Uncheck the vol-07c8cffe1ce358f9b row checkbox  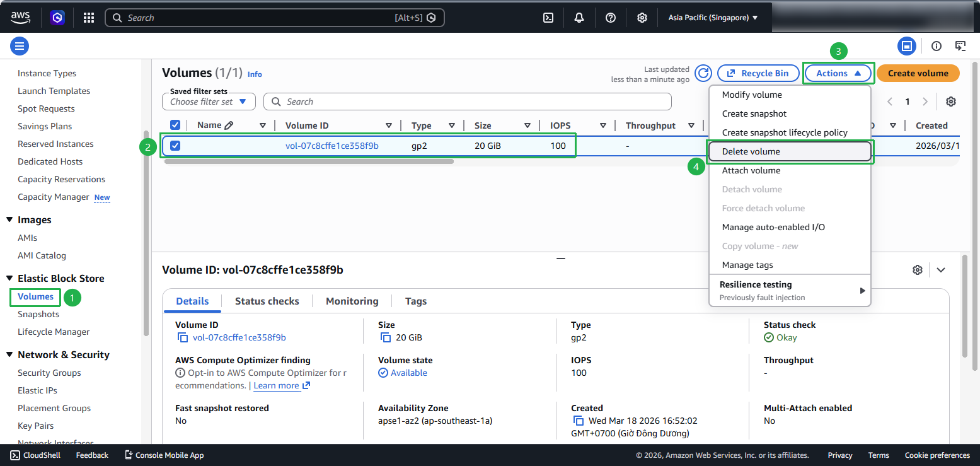[x=175, y=146]
